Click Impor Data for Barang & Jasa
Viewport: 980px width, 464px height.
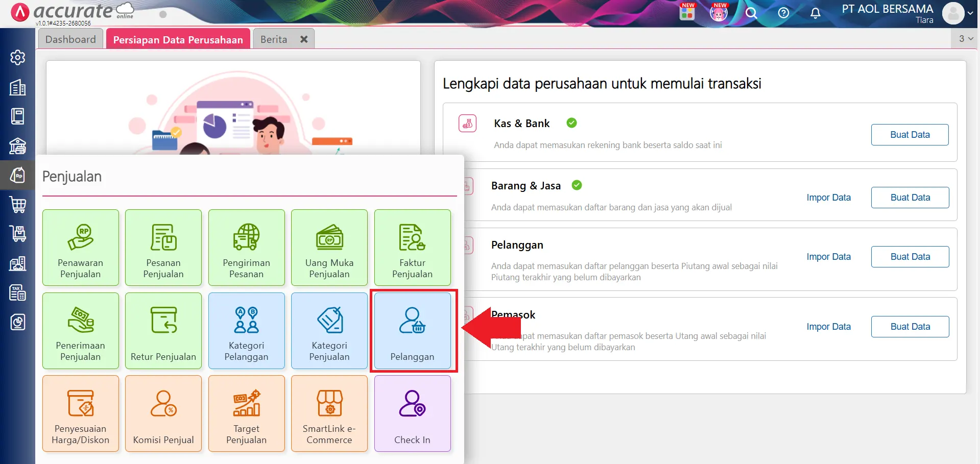tap(828, 198)
